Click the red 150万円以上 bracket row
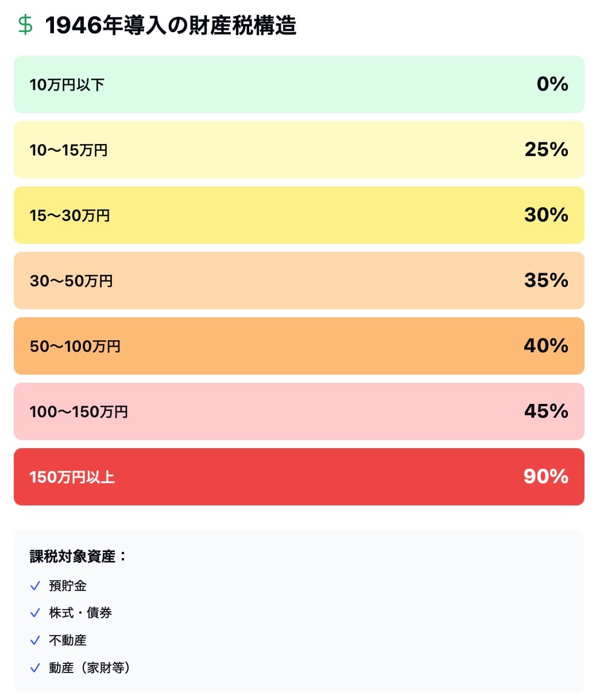The image size is (596, 700). point(299,477)
